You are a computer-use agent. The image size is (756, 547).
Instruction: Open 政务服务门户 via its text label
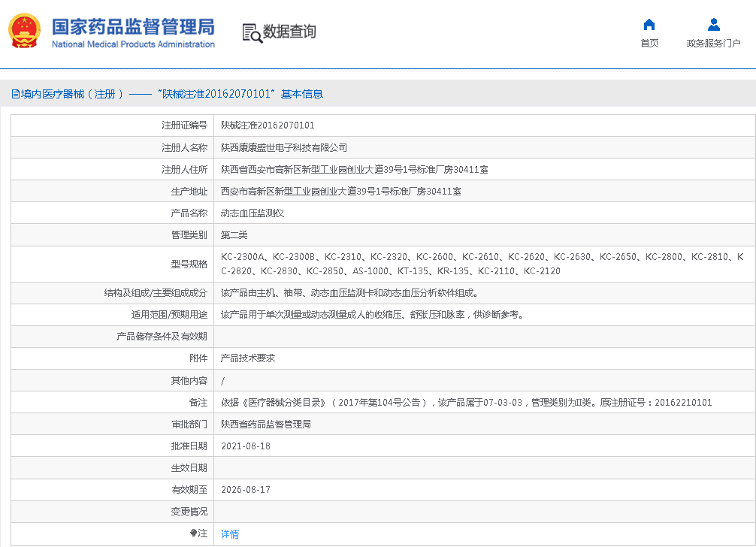pos(713,44)
